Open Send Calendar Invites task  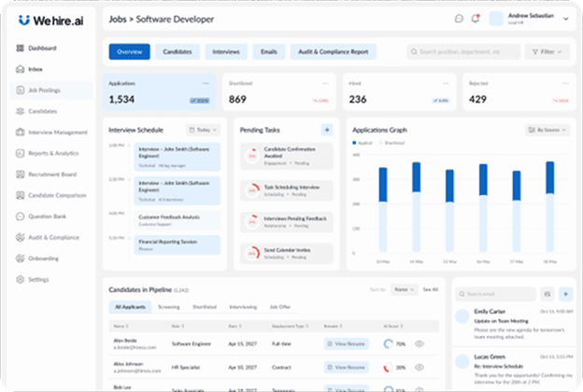coord(286,253)
